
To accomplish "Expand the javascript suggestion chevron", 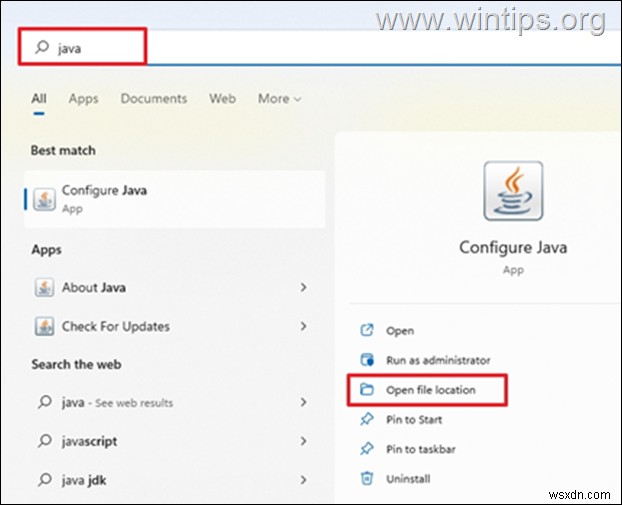I will [303, 441].
